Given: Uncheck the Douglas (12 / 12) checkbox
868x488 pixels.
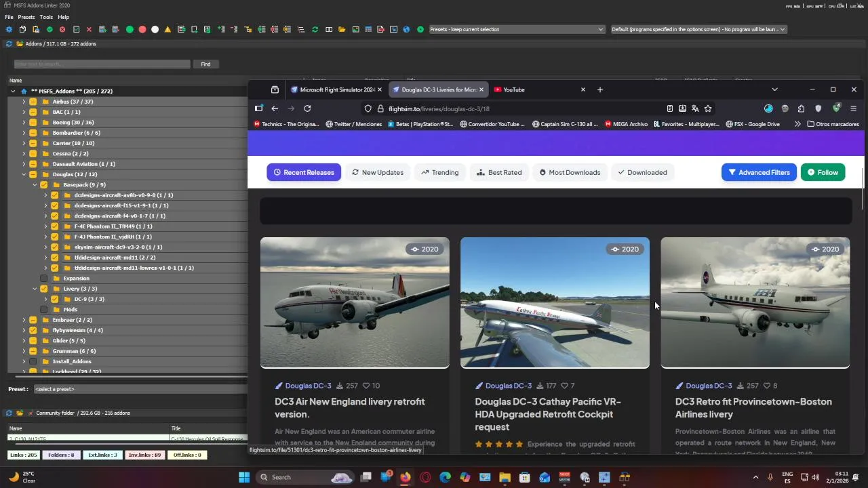Looking at the screenshot, I should (33, 174).
